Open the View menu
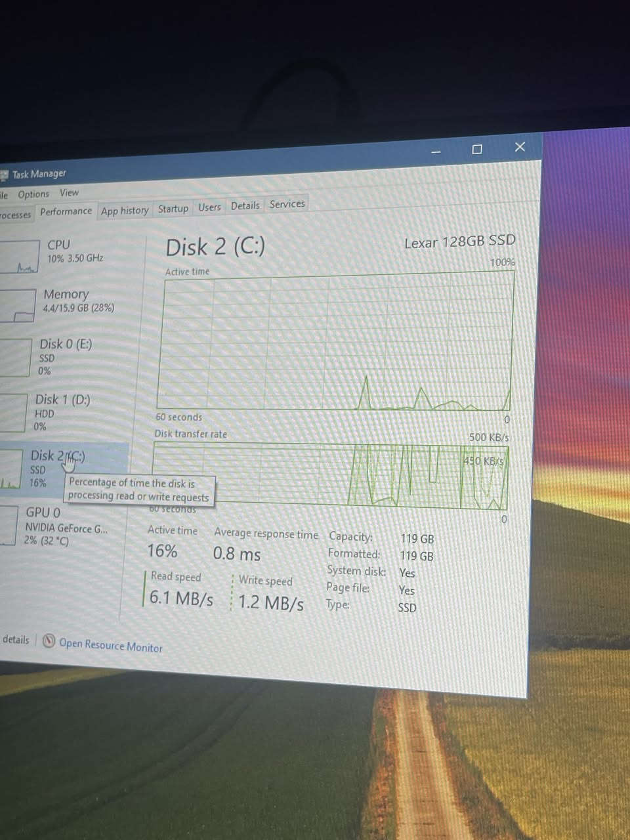Image resolution: width=630 pixels, height=840 pixels. [x=69, y=193]
